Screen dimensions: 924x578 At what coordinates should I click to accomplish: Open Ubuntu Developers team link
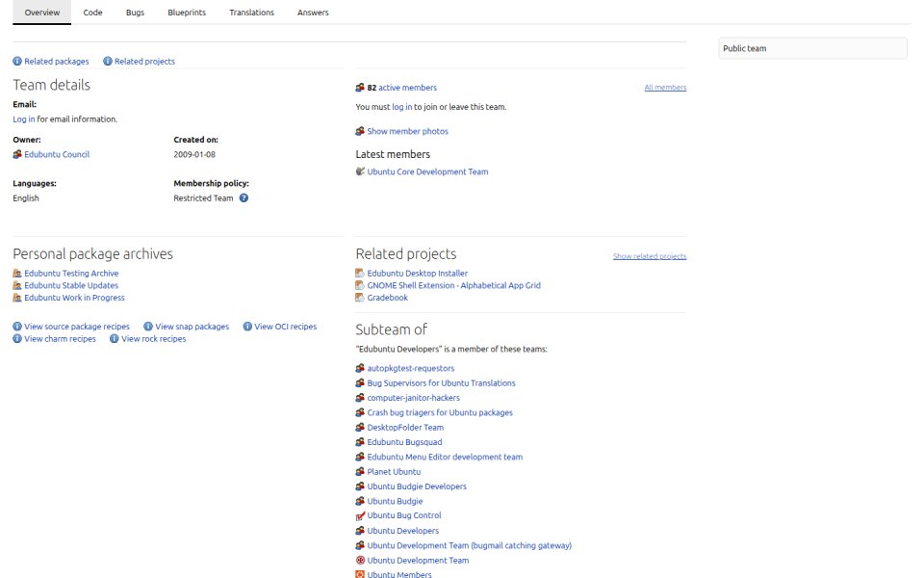click(403, 531)
